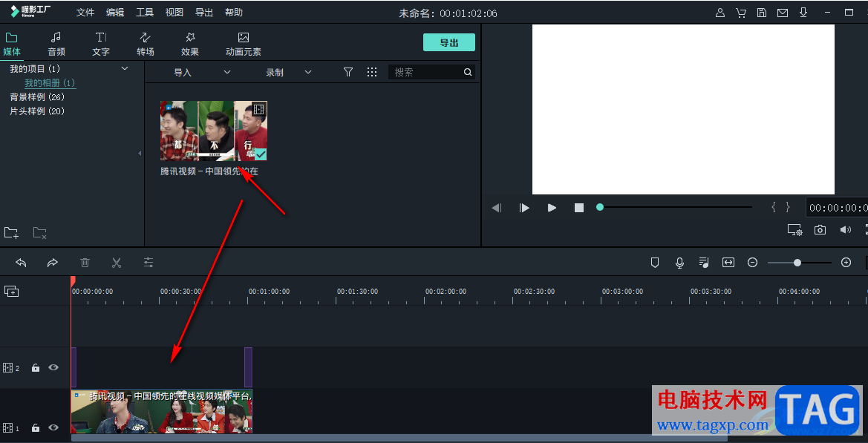Select 背景样例 (26) category

(x=37, y=96)
